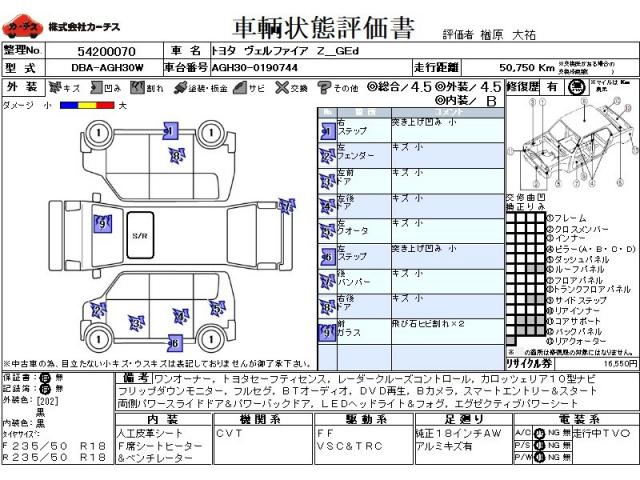This screenshot has height=480, width=640.
Task: Select damage marker 2 on left fender diagram
Action: [x=98, y=311]
